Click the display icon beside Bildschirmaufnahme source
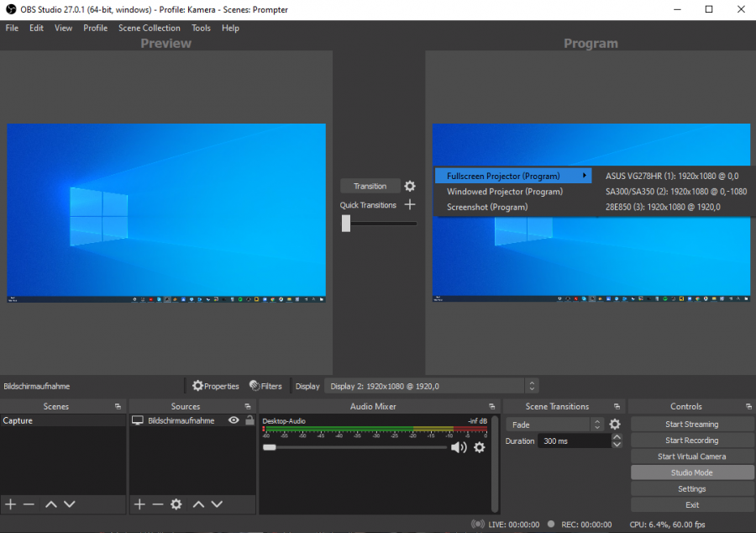The height and width of the screenshot is (533, 756). 138,420
